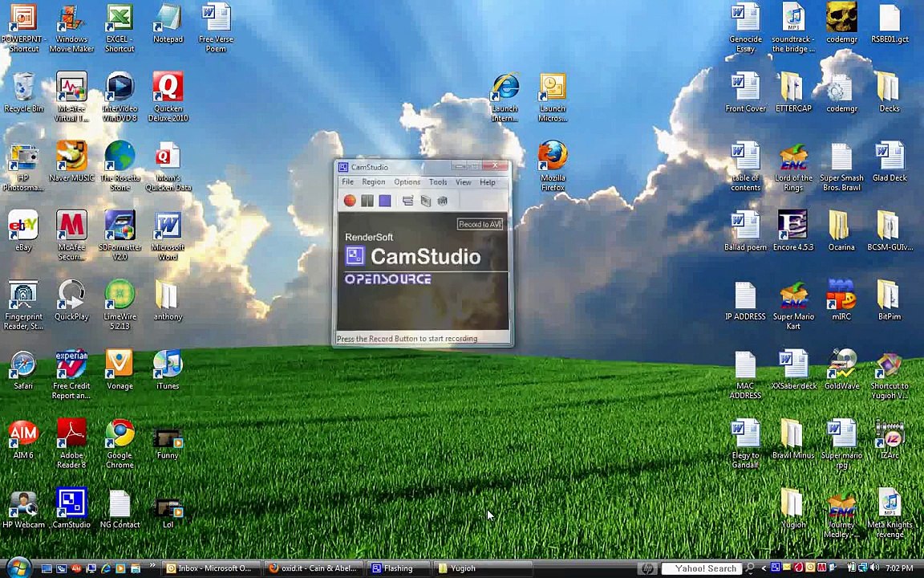924x578 pixels.
Task: Open the Tools menu in CamStudio
Action: pyautogui.click(x=438, y=182)
